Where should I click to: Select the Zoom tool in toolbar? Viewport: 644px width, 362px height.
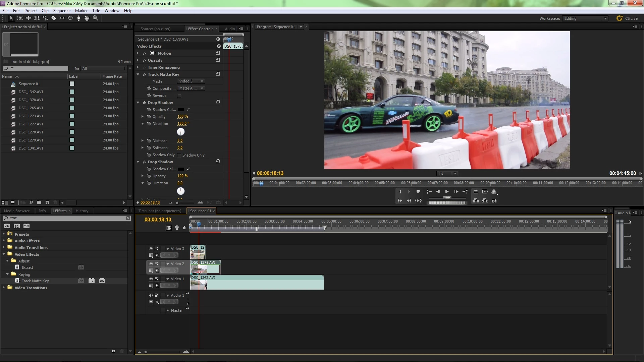95,18
